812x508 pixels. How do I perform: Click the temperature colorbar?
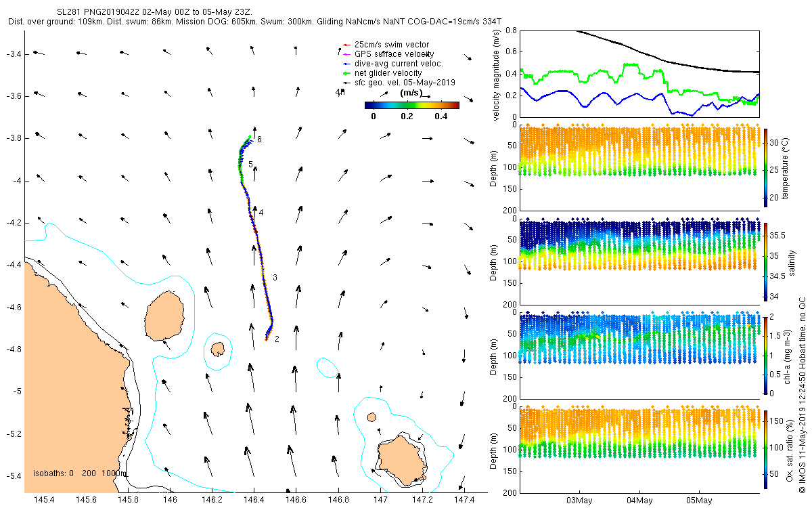[766, 167]
